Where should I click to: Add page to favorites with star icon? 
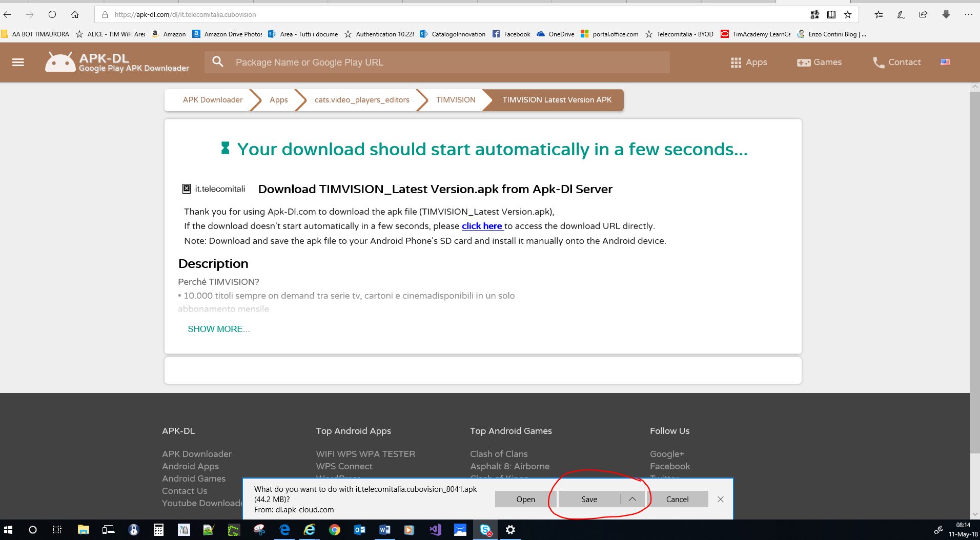coord(848,14)
